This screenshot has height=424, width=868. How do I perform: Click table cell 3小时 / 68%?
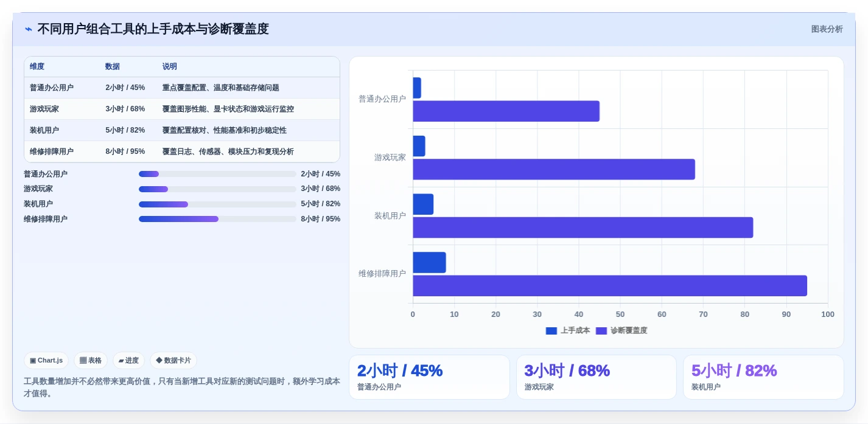(125, 109)
